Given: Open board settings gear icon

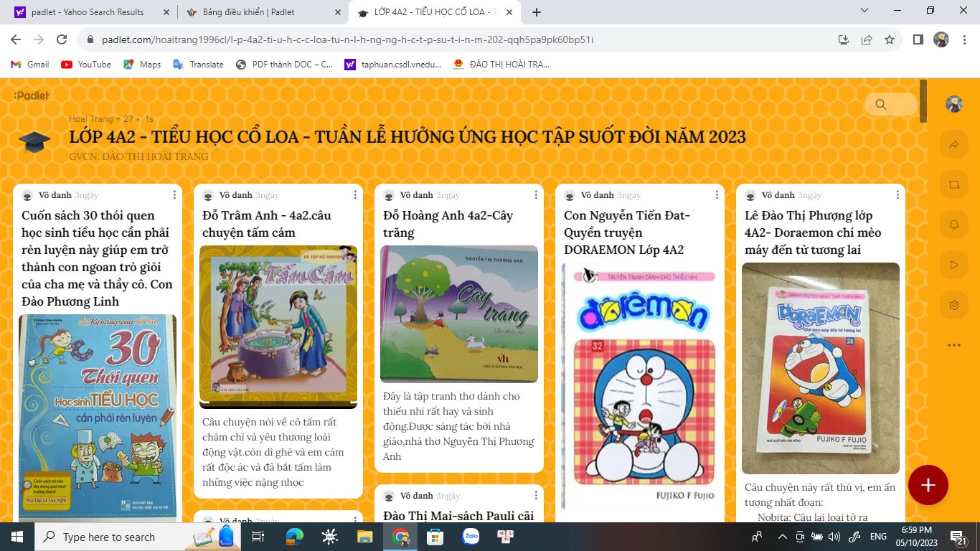Looking at the screenshot, I should [x=953, y=305].
